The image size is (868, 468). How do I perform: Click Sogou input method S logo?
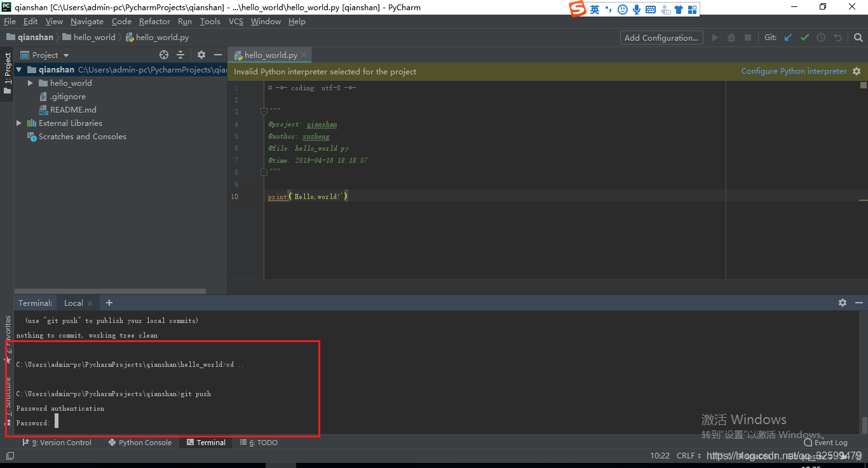577,8
